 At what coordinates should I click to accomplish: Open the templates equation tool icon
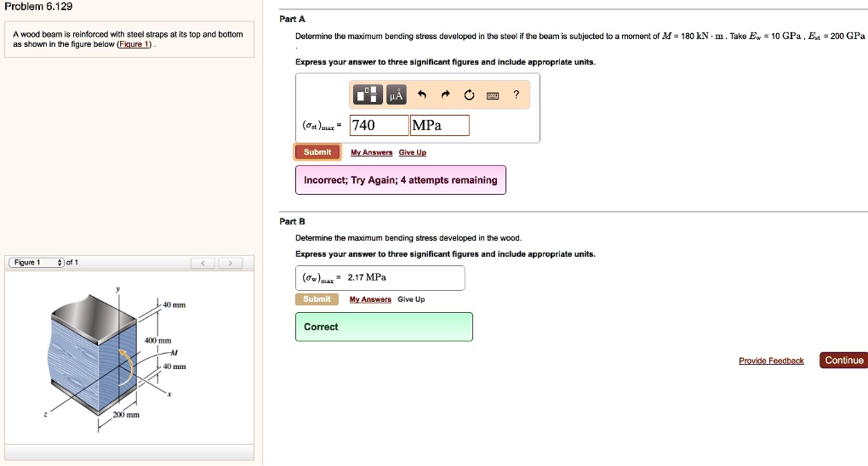point(368,94)
